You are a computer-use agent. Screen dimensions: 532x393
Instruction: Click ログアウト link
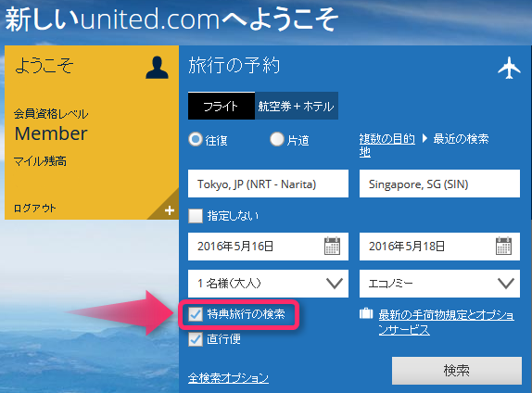click(34, 208)
